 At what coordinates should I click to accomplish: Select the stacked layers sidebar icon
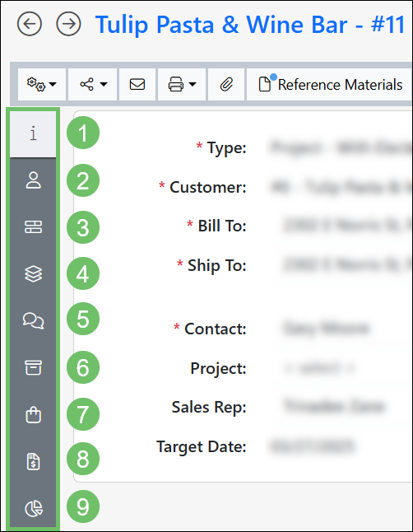[33, 273]
